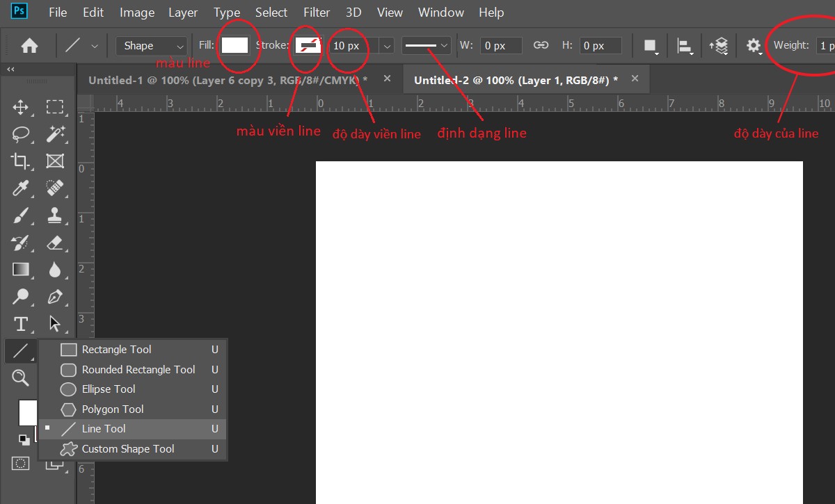This screenshot has height=504, width=835.
Task: Open the shape tool gear settings
Action: point(754,45)
